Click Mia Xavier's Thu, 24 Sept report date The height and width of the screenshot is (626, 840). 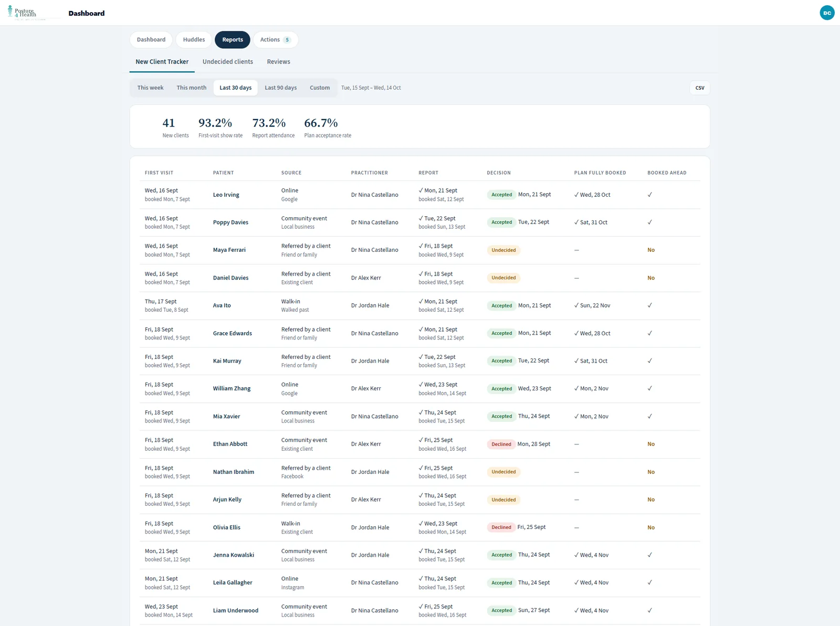coord(437,412)
